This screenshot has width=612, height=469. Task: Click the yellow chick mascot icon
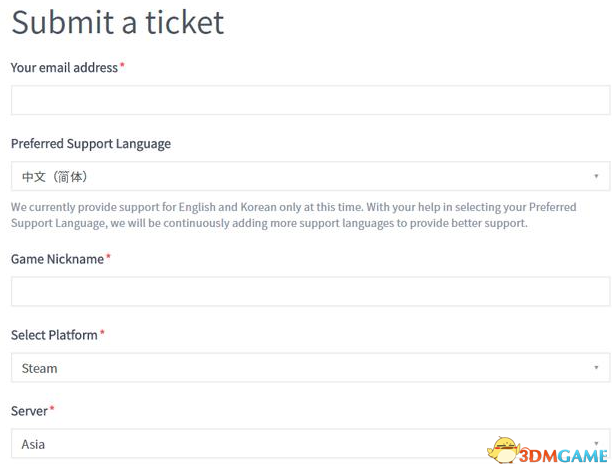click(x=503, y=450)
